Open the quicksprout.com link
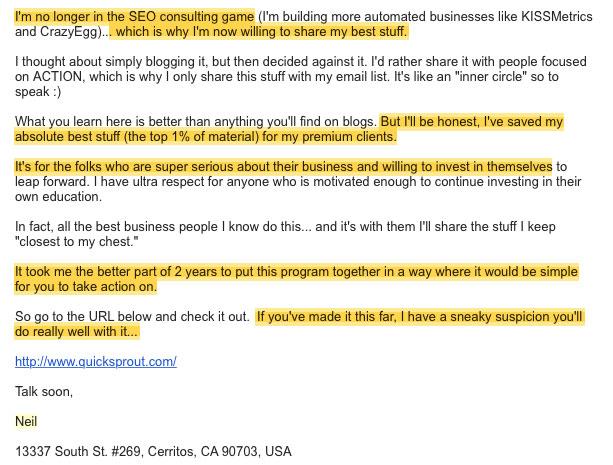This screenshot has width=613, height=465. pyautogui.click(x=96, y=361)
